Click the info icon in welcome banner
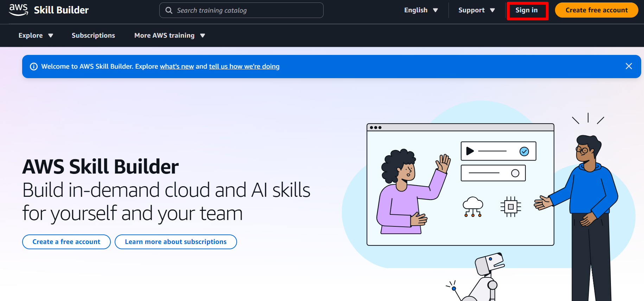Screen dimensions: 644x301 [x=34, y=67]
